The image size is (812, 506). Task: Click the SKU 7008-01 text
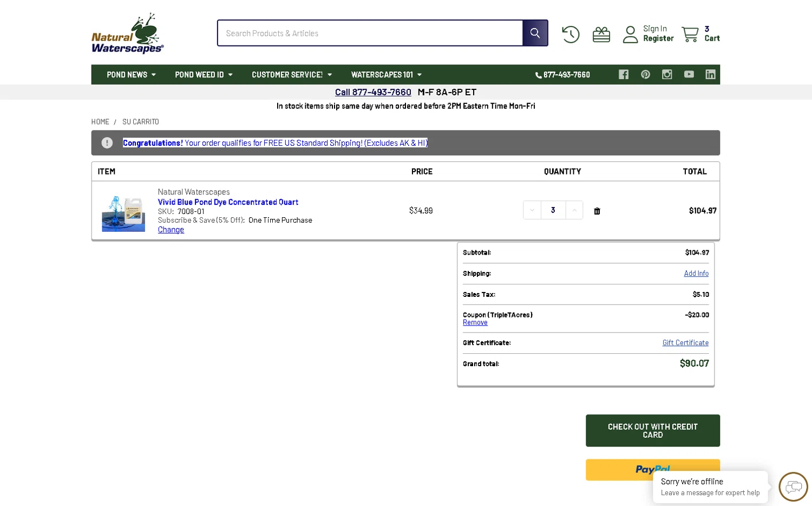pos(181,211)
